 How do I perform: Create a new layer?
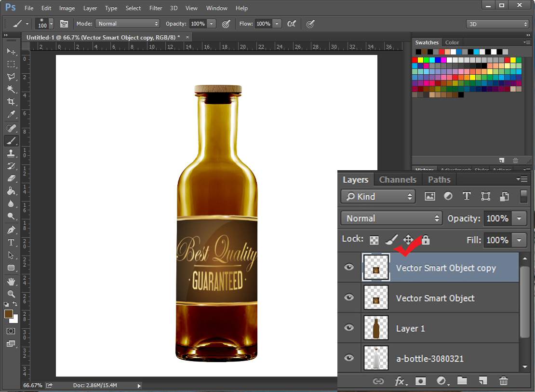pyautogui.click(x=483, y=380)
